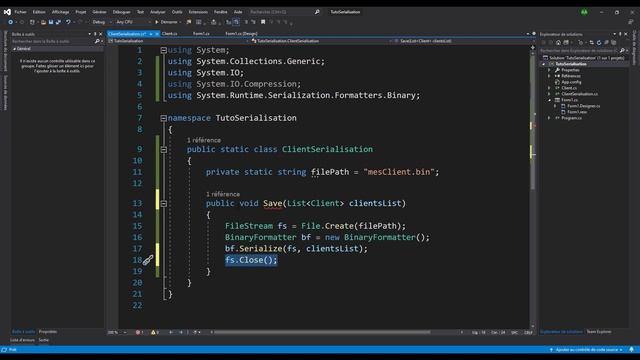Open the Outils menu
Image resolution: width=640 pixels, height=360 pixels.
click(x=177, y=12)
